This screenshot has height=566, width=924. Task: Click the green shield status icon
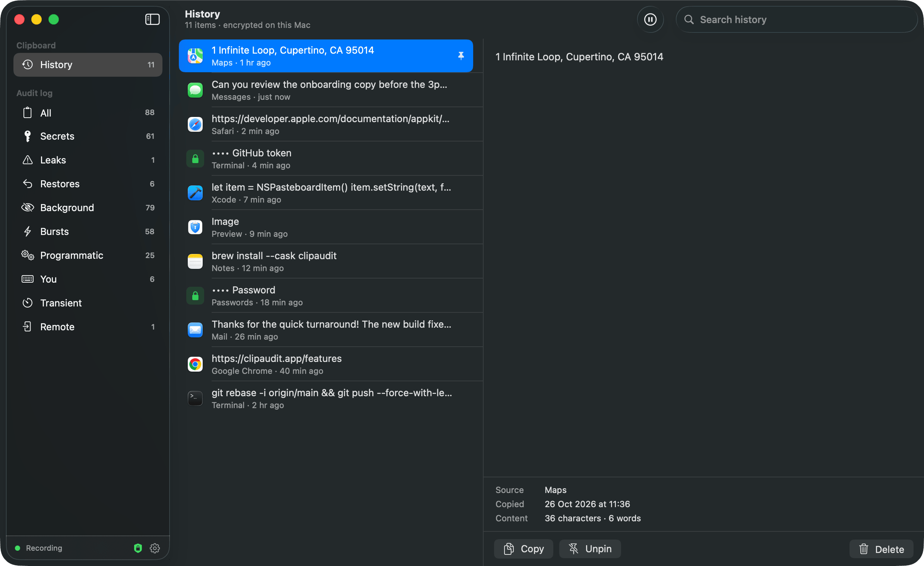tap(138, 548)
